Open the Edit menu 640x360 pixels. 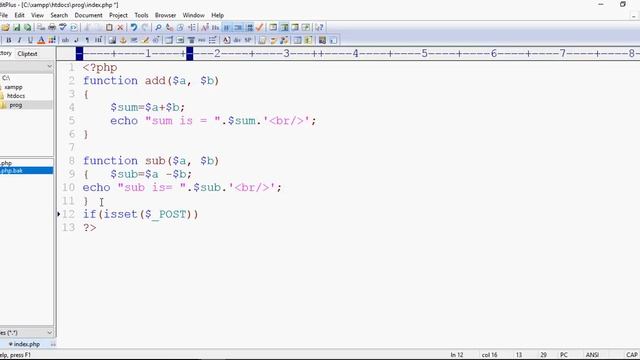coord(19,15)
